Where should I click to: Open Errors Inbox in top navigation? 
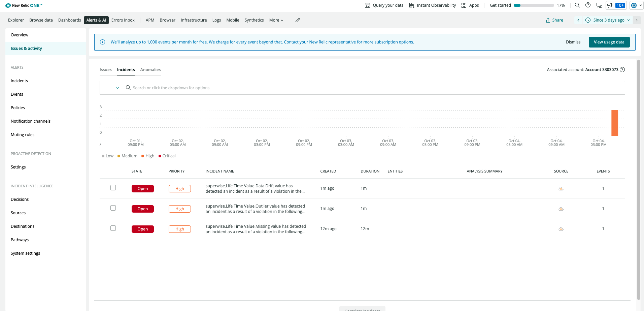[123, 20]
